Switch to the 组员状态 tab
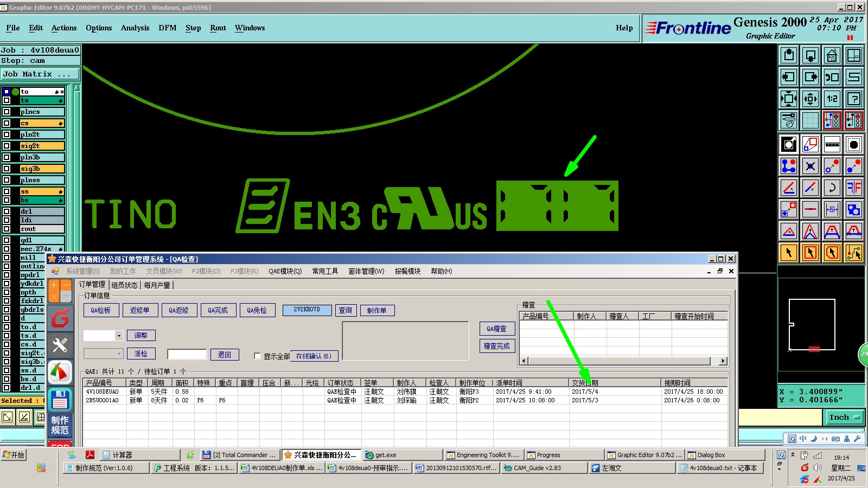The height and width of the screenshot is (488, 868). [x=124, y=285]
